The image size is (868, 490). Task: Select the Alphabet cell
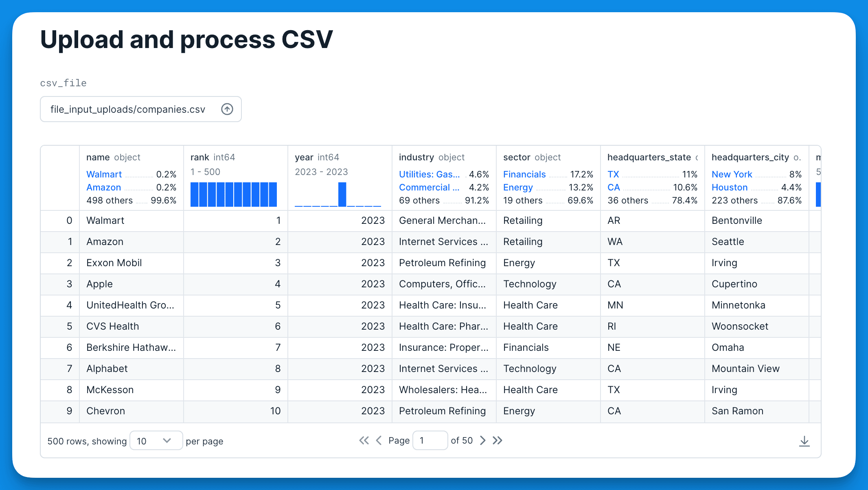[132, 369]
